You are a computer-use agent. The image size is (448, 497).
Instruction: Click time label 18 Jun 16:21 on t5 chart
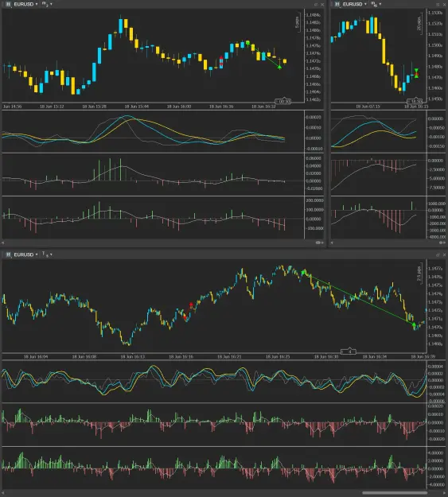click(x=229, y=356)
